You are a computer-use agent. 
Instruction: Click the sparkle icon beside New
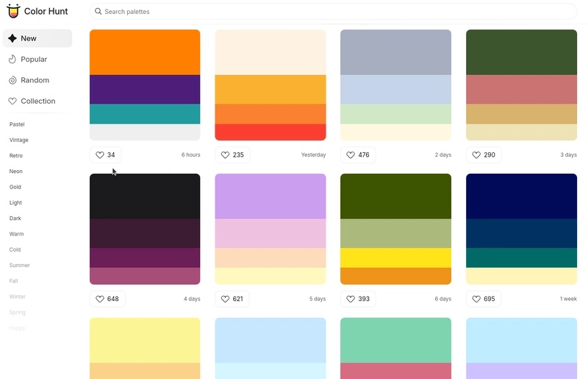tap(12, 38)
